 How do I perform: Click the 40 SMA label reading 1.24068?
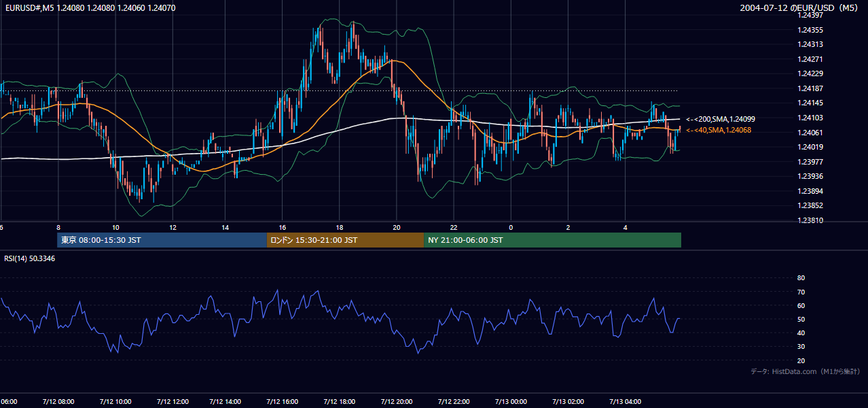[719, 130]
